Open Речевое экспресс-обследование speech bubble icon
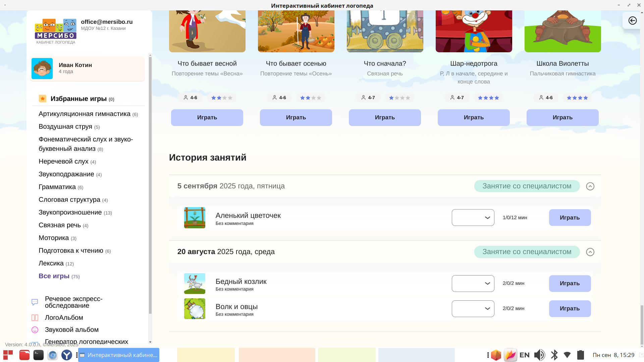The height and width of the screenshot is (362, 644). coord(35,302)
